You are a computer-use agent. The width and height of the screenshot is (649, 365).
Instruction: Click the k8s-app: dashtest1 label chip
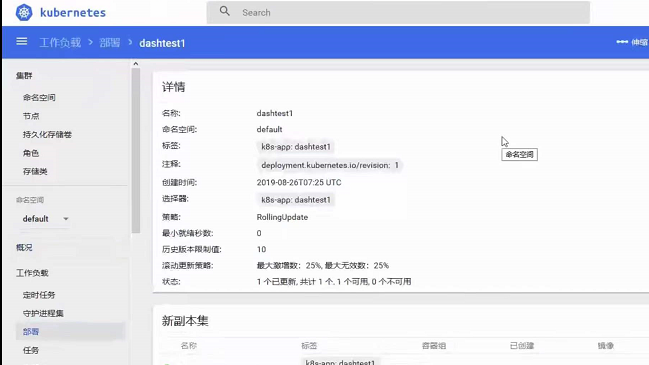tap(296, 147)
